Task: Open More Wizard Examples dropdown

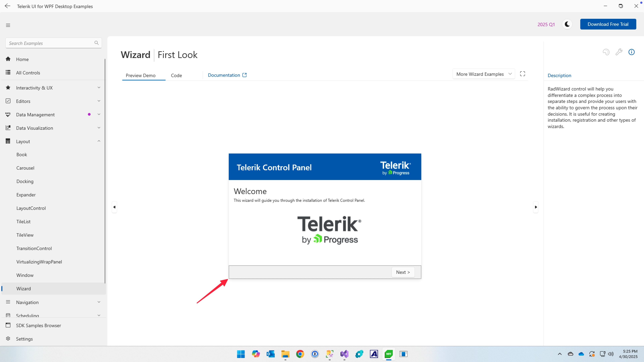Action: click(484, 74)
